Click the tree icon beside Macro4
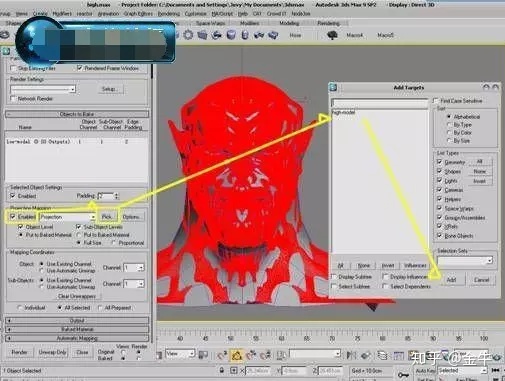 click(x=332, y=35)
